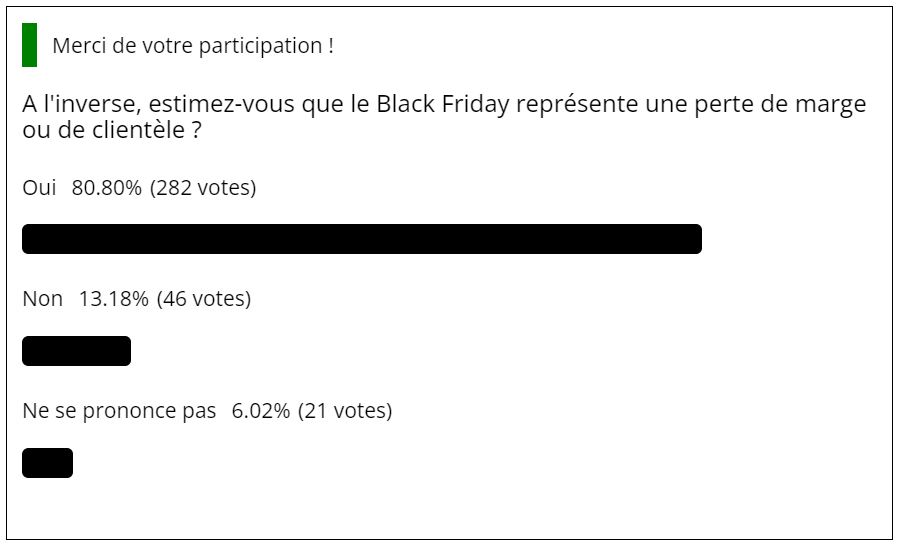
Task: Click 'perte de marge' in the question
Action: point(780,105)
